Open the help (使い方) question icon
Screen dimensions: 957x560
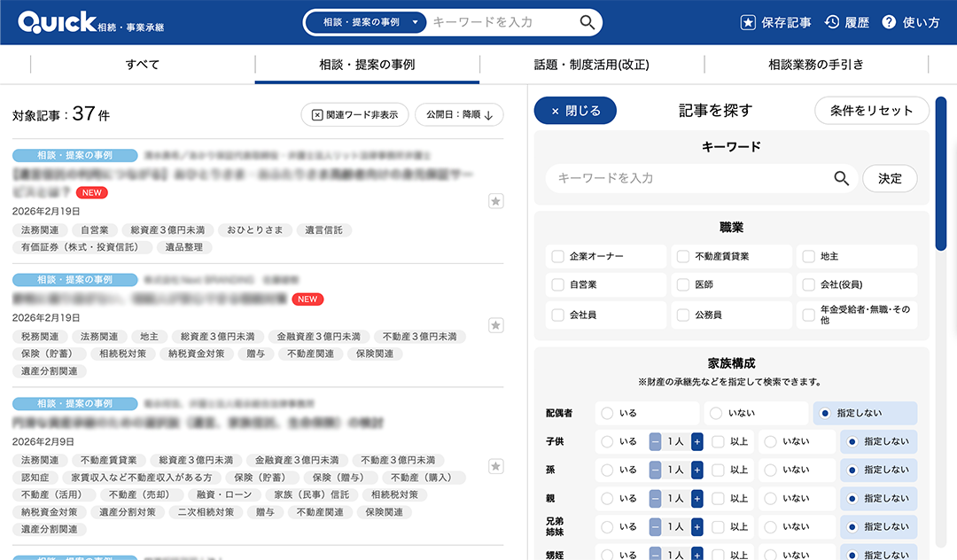click(x=889, y=22)
